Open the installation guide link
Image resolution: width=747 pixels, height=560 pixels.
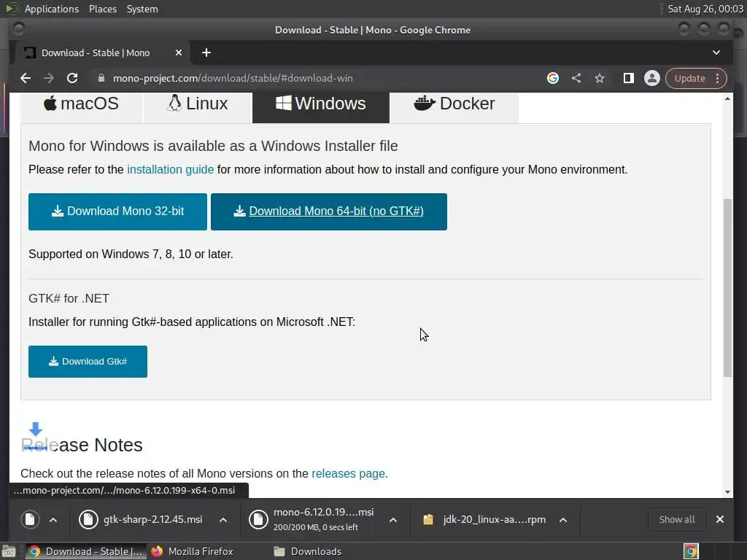tap(170, 169)
